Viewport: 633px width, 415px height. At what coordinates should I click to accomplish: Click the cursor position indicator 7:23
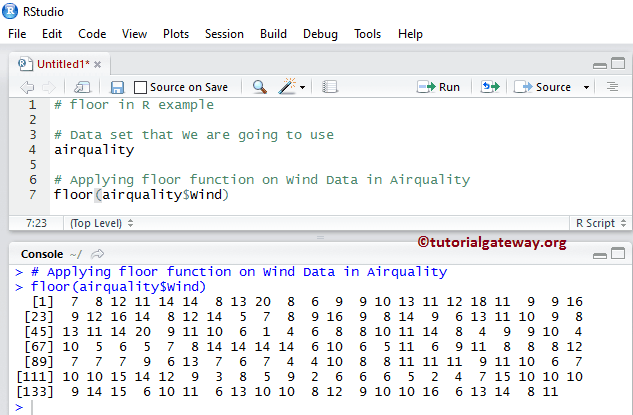click(x=36, y=223)
